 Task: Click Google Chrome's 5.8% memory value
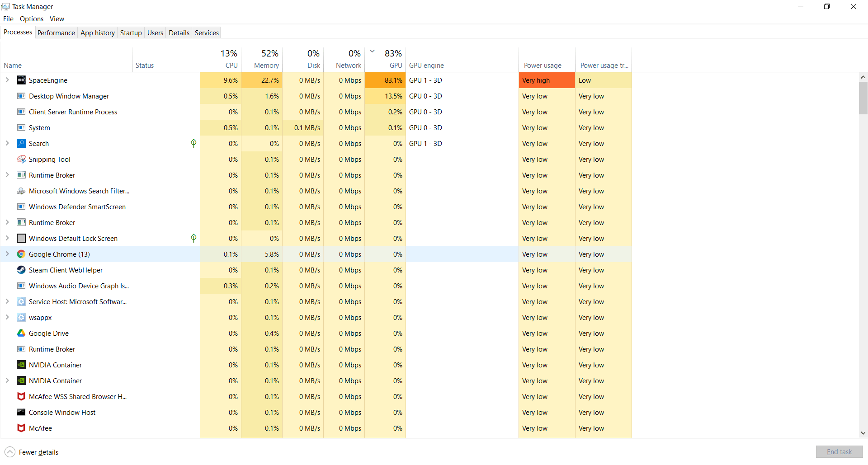click(x=262, y=254)
